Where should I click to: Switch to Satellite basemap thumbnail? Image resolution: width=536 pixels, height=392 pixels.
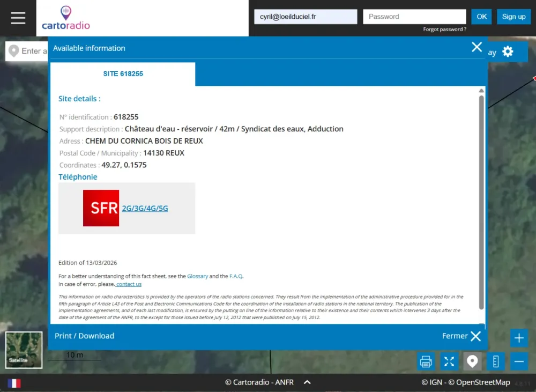click(24, 350)
